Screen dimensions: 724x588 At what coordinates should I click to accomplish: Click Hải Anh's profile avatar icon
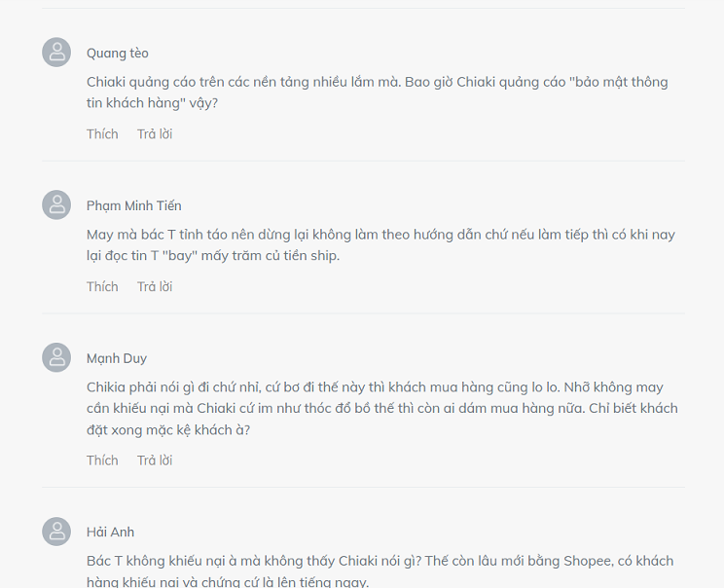coord(56,532)
